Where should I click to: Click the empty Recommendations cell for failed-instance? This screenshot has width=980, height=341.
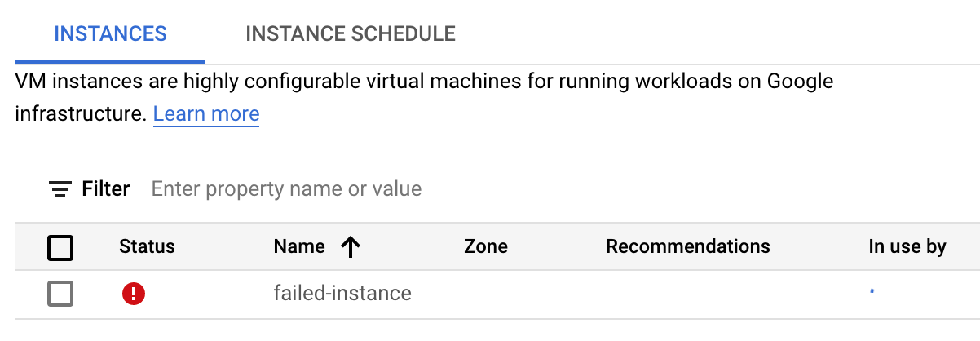[687, 294]
